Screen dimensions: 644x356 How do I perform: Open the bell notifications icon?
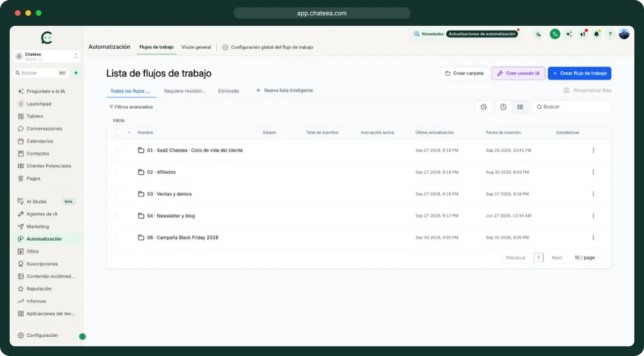[596, 34]
